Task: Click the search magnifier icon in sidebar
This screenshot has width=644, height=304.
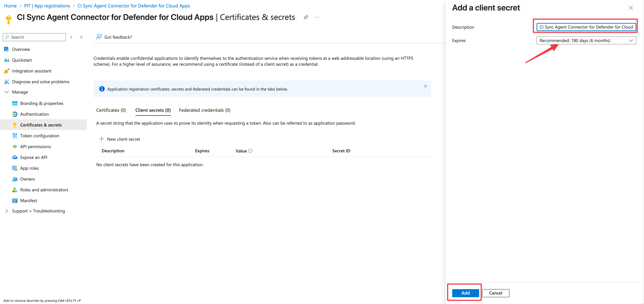Action: [x=7, y=37]
